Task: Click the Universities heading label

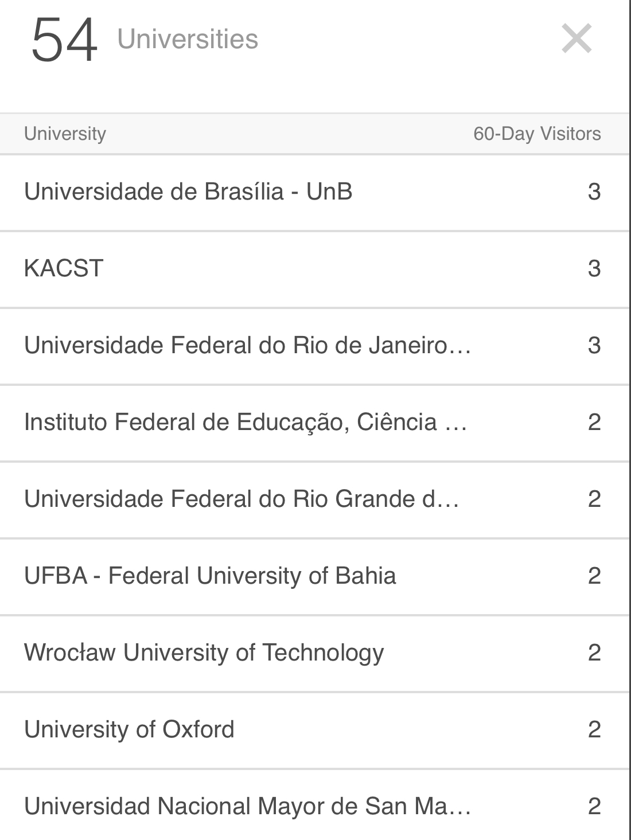Action: (188, 39)
